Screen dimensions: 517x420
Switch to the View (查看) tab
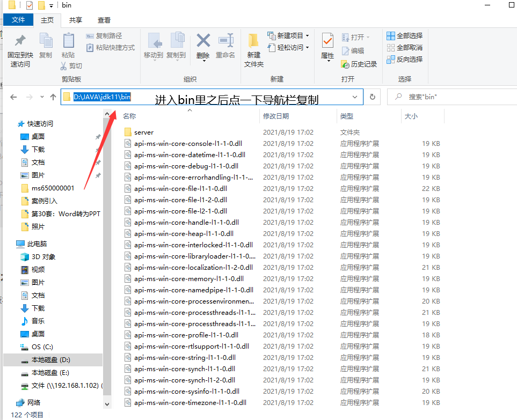[x=104, y=20]
